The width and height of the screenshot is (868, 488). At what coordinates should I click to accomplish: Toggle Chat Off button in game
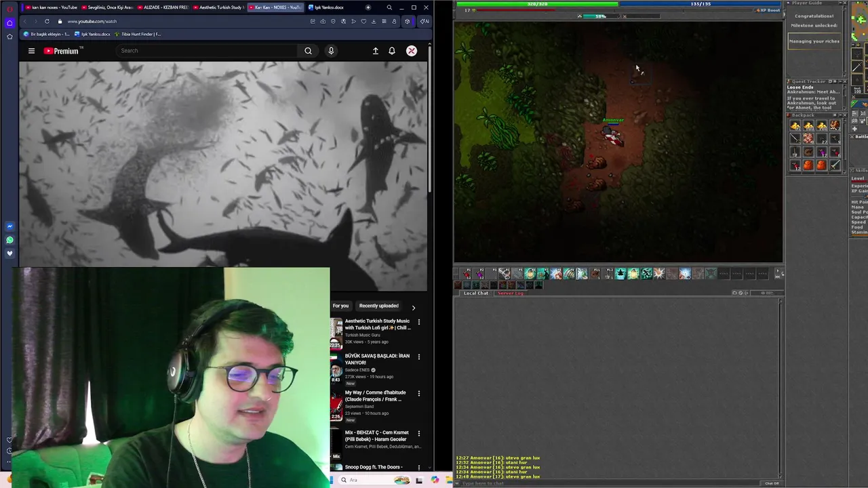click(772, 483)
